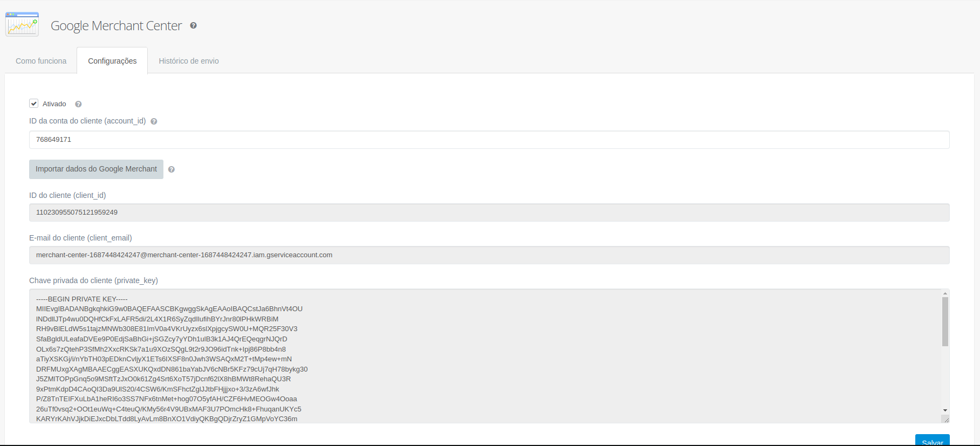Click the private key textarea resize handle
The height and width of the screenshot is (446, 980).
[945, 419]
